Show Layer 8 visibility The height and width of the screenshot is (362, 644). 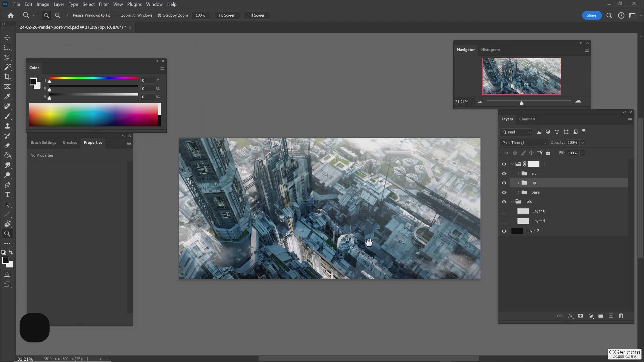point(504,211)
